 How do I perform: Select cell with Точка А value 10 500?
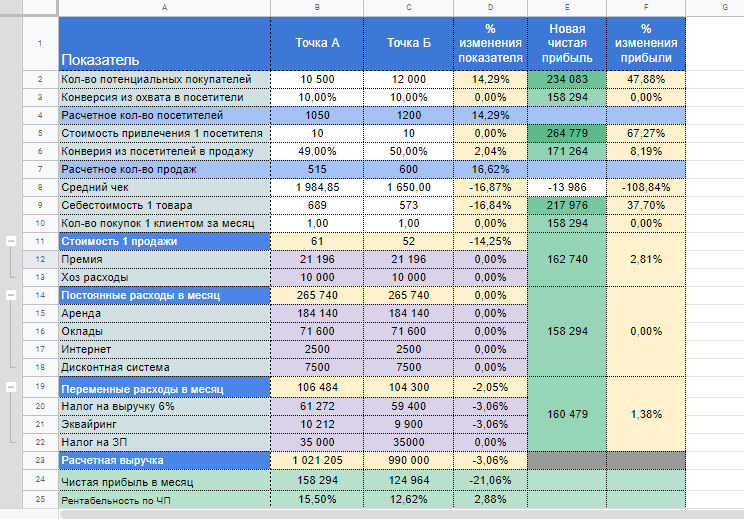click(x=317, y=79)
